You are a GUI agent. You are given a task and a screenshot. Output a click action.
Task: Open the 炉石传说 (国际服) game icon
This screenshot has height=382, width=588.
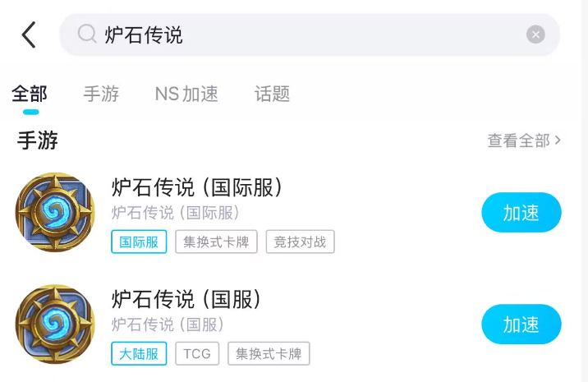(x=55, y=213)
